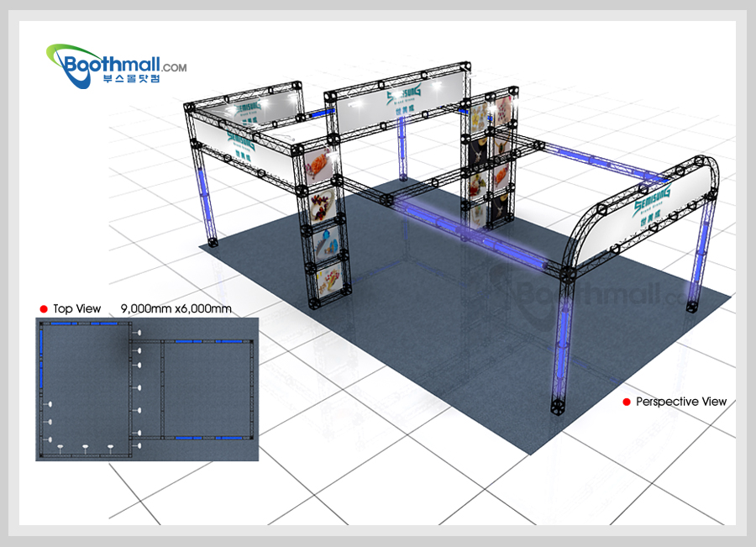
Task: Click the spotlight symbols along the floor plan's bottom edge
Action: coord(84,447)
